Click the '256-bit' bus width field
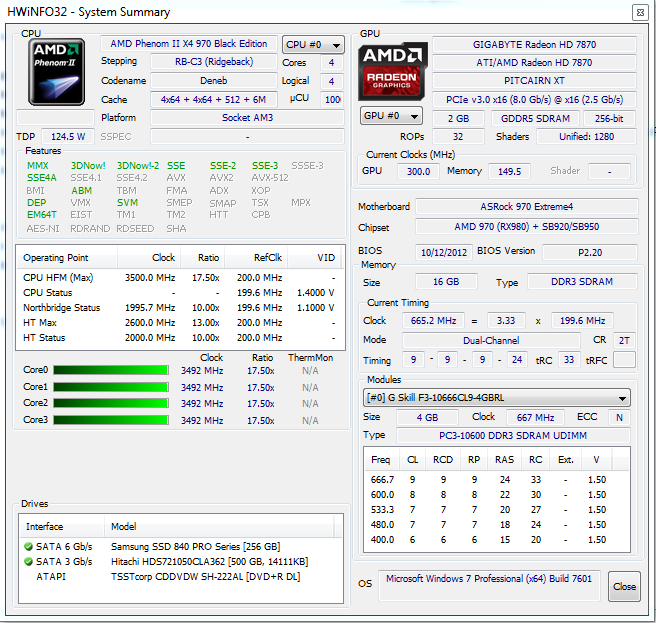The height and width of the screenshot is (623, 656). 609,118
